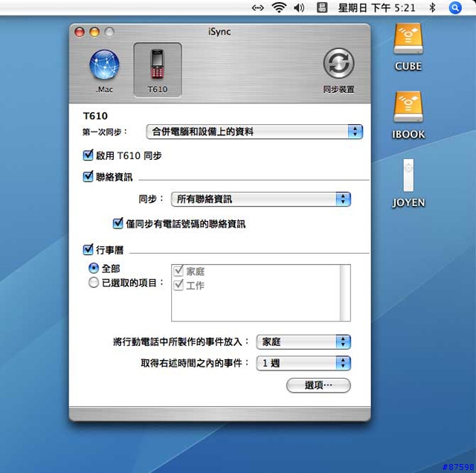Select the T610 phone device icon
476x473 pixels.
[158, 65]
